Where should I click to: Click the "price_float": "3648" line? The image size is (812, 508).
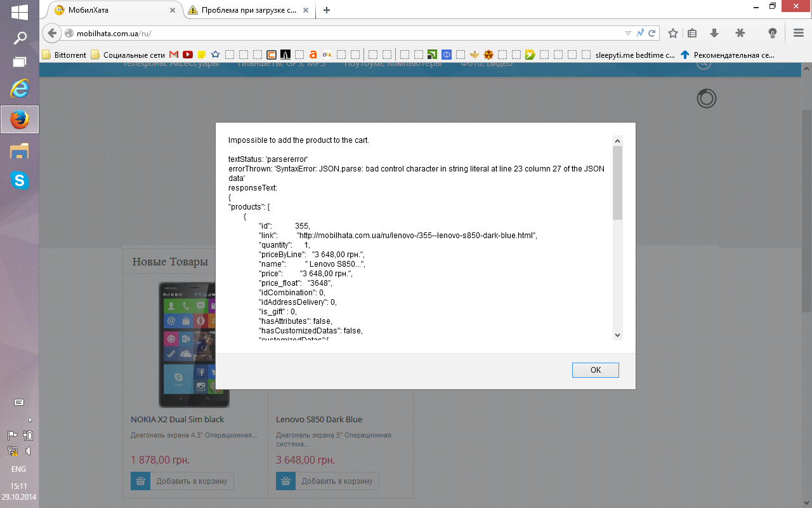coord(295,283)
